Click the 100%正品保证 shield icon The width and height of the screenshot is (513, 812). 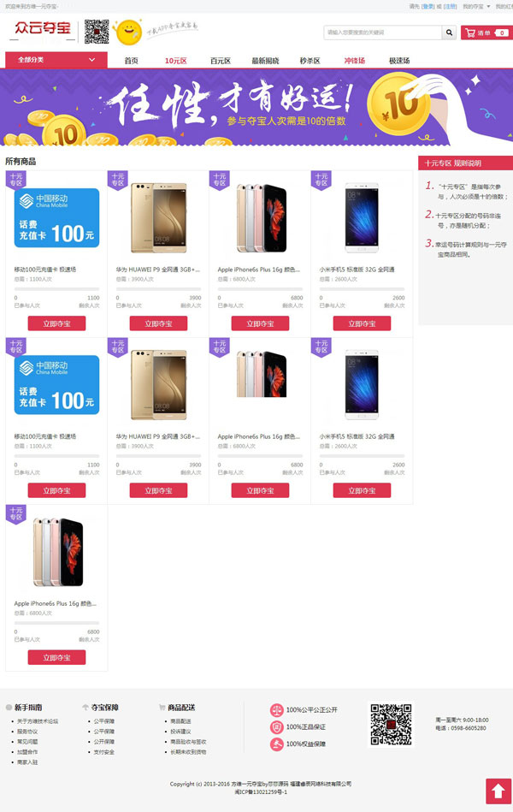tap(276, 727)
